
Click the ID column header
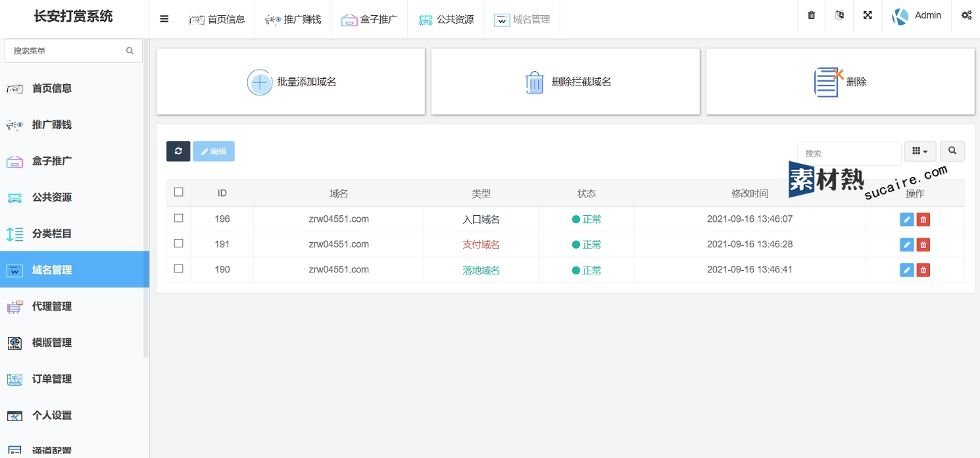coord(222,193)
